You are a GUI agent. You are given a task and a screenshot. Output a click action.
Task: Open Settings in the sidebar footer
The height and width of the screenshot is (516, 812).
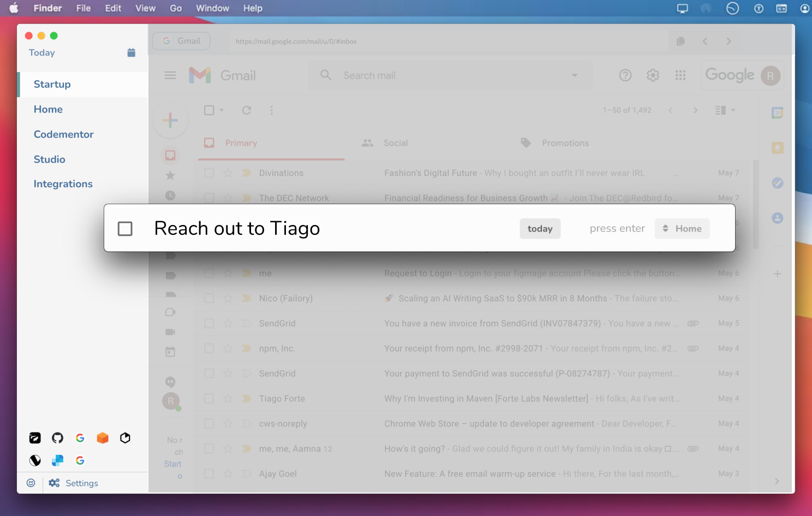74,483
